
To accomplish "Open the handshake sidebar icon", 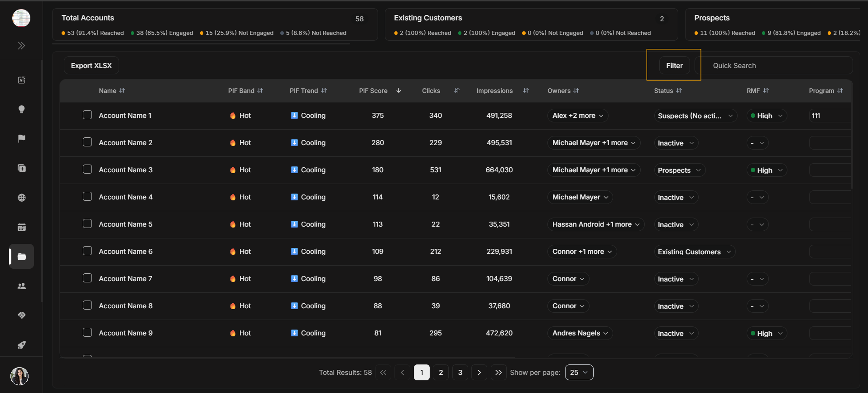I will tap(21, 315).
